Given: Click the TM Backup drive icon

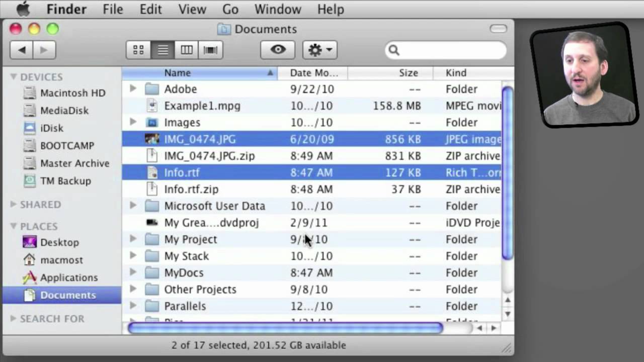Looking at the screenshot, I should [x=30, y=181].
